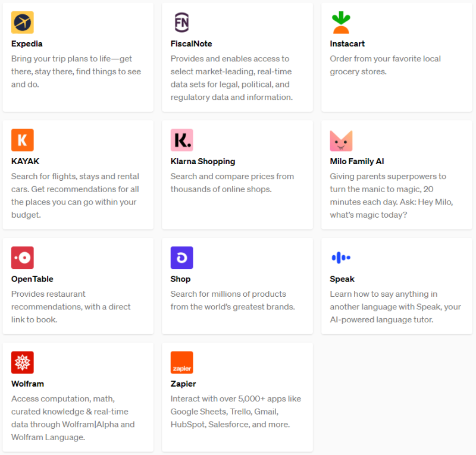The image size is (476, 455).
Task: Click the pink Klarna K icon
Action: click(182, 140)
